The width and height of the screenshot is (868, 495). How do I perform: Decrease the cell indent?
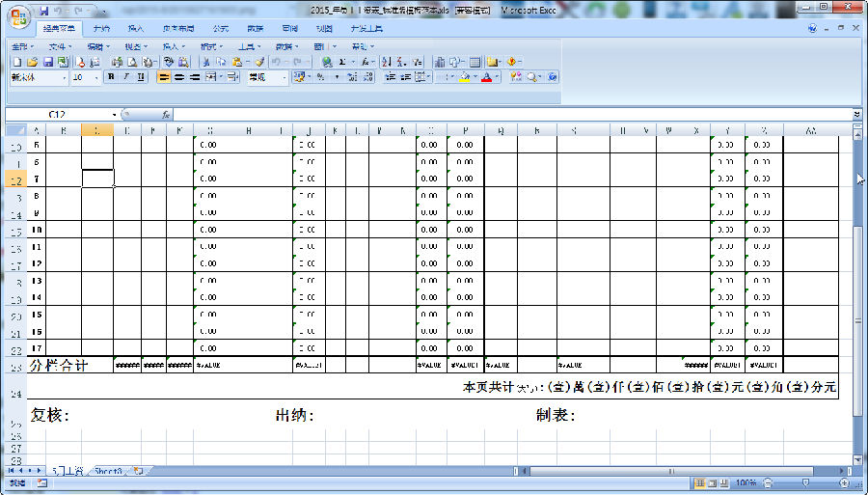coord(391,77)
